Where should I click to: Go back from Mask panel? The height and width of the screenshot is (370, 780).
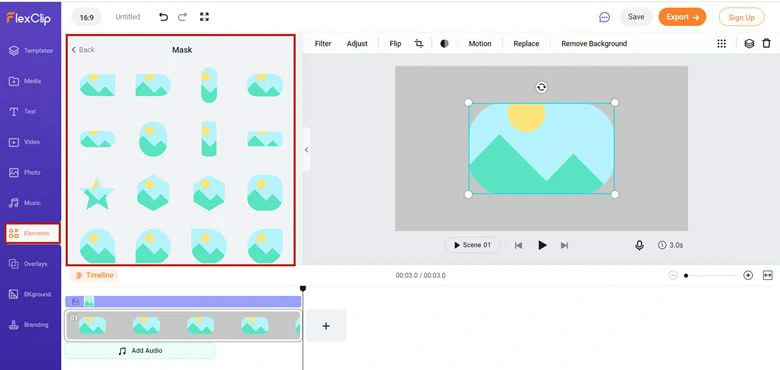pos(83,50)
